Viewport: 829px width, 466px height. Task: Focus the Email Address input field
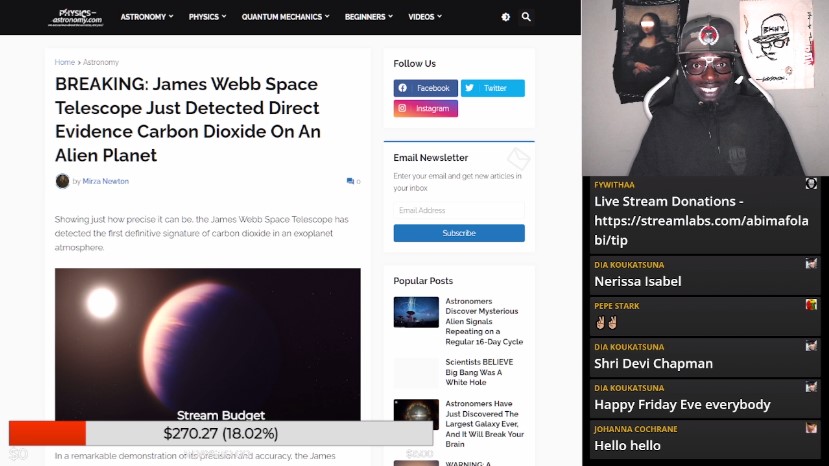click(x=458, y=210)
